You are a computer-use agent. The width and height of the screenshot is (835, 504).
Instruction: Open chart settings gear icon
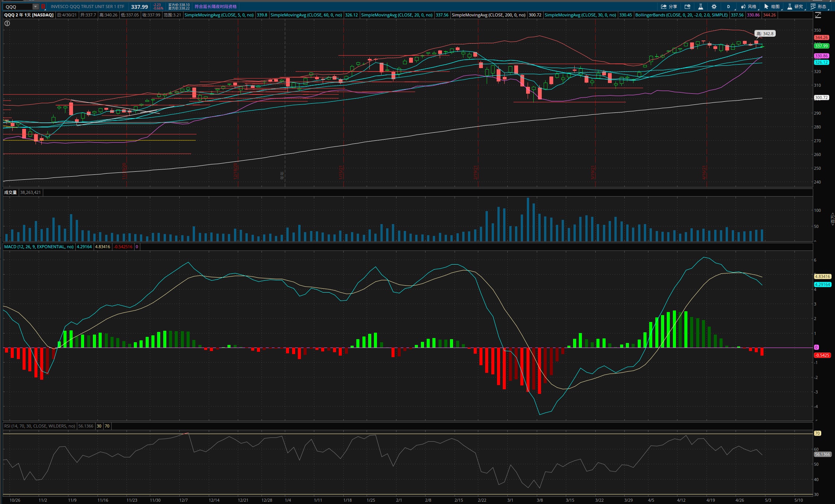click(714, 7)
